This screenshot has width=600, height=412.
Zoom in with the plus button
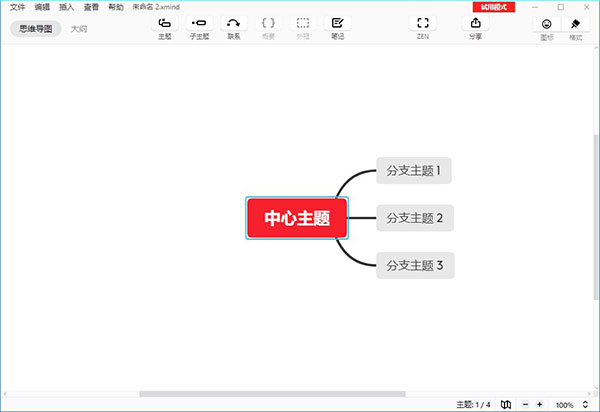click(540, 404)
